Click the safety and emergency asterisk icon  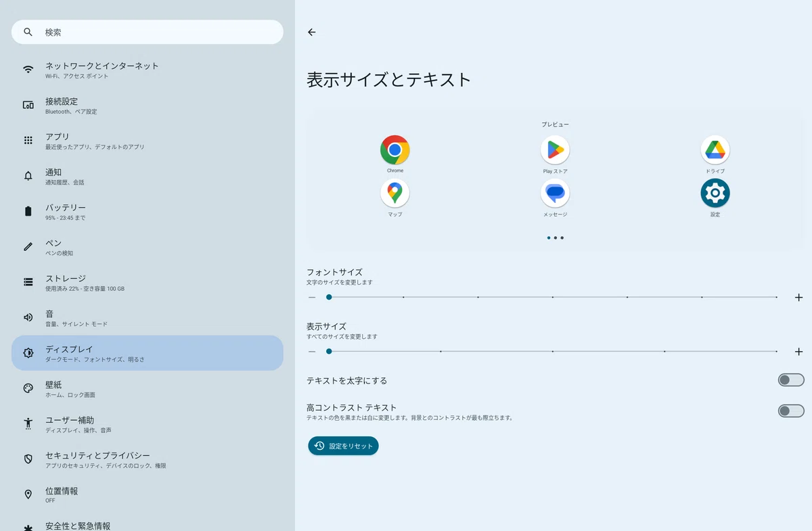28,528
